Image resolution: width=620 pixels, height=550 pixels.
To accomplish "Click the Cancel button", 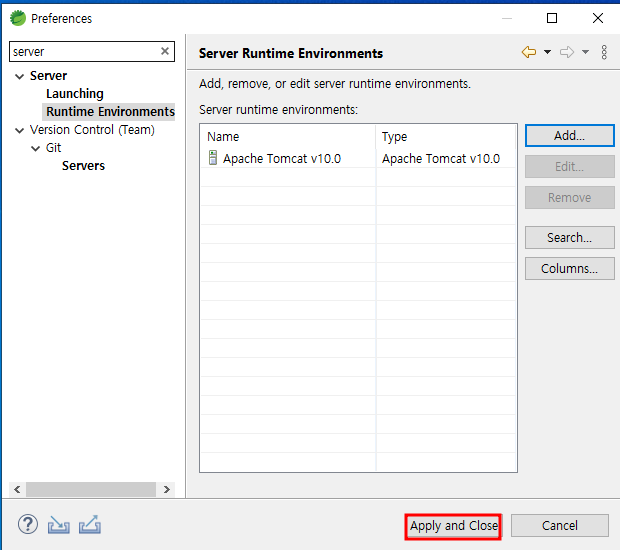I will tap(560, 525).
